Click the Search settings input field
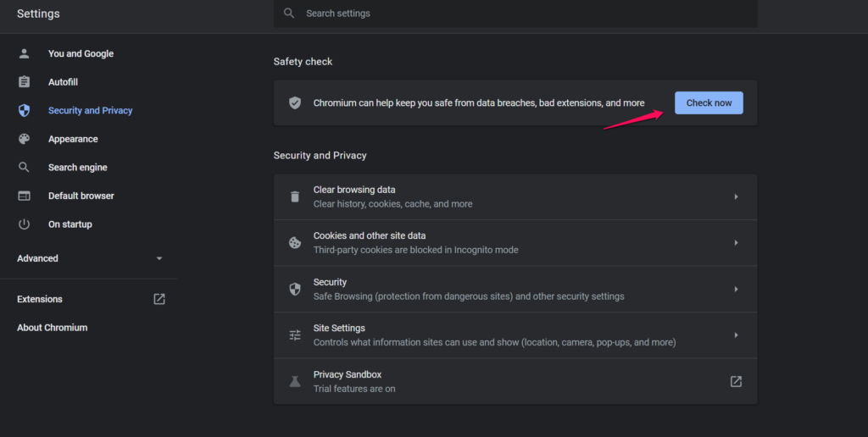This screenshot has height=437, width=868. click(515, 14)
